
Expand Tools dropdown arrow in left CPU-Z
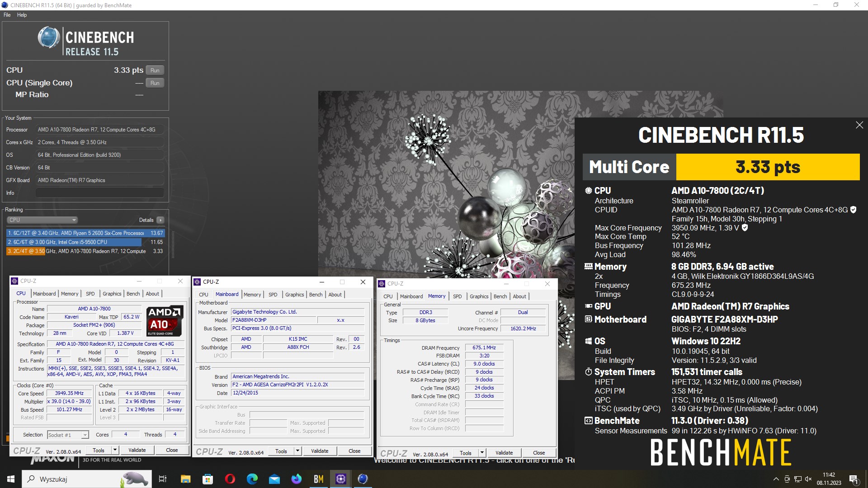[115, 450]
